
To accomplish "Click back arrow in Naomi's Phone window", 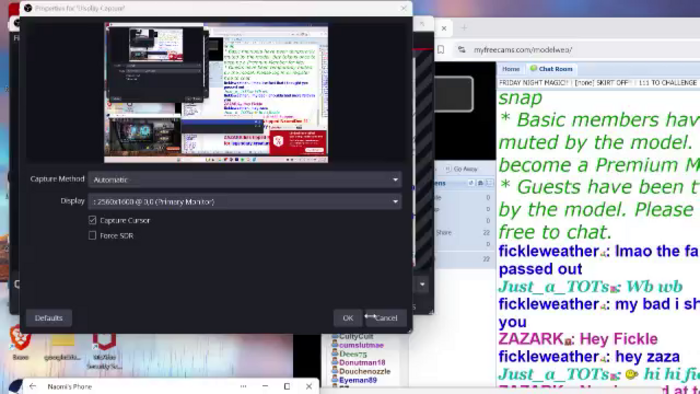I will click(33, 386).
